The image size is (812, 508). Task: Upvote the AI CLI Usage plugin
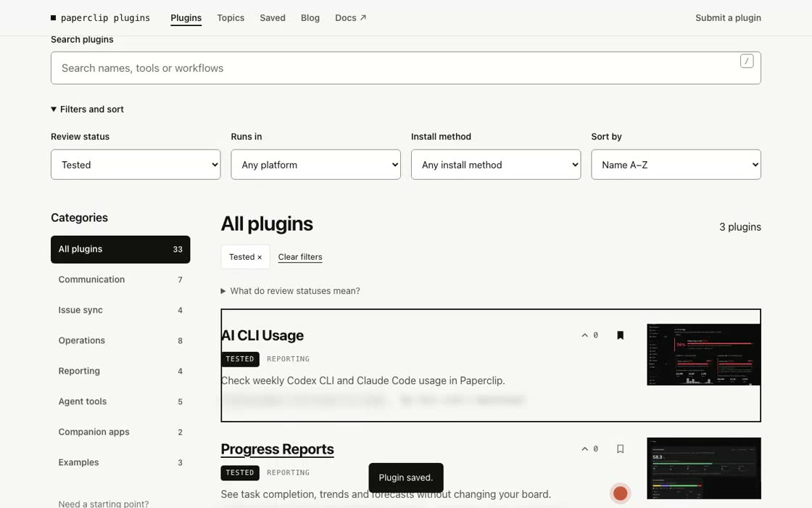tap(589, 335)
